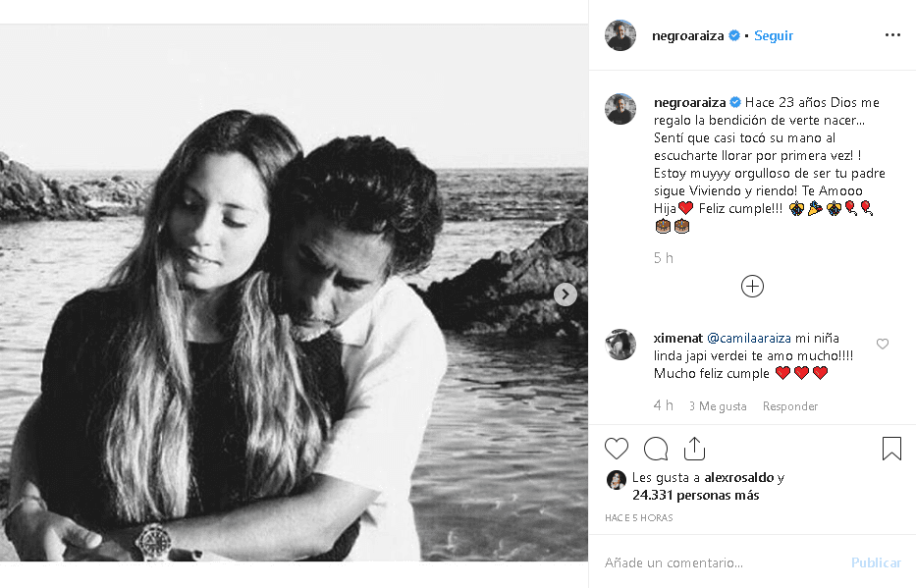This screenshot has width=916, height=588.
Task: Open negroaraiza username in header
Action: point(687,35)
